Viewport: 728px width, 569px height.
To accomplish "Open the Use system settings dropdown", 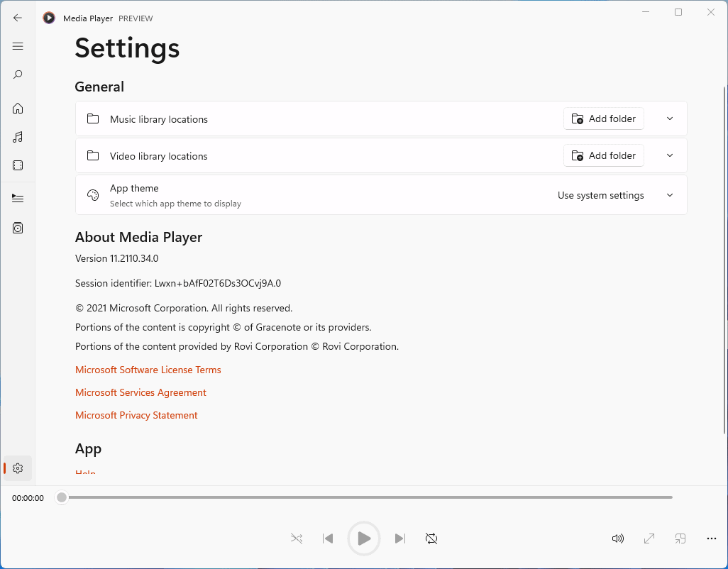I will (600, 195).
